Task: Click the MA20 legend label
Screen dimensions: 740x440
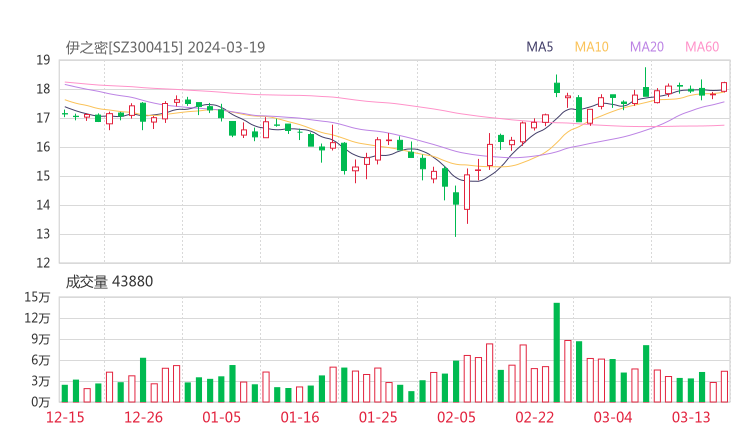Action: [647, 47]
